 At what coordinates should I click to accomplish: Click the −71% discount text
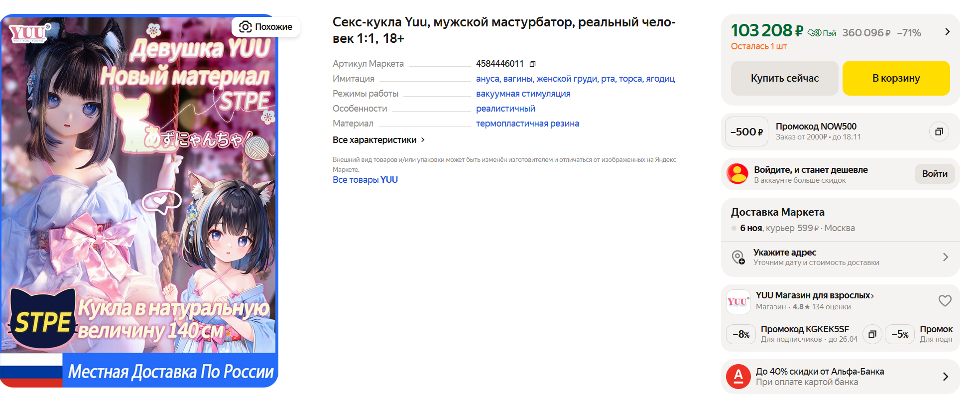click(x=909, y=33)
